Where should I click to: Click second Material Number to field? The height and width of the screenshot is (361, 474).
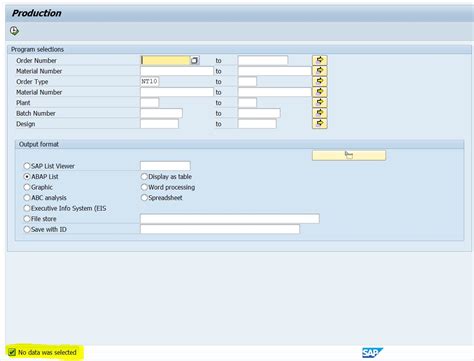275,92
